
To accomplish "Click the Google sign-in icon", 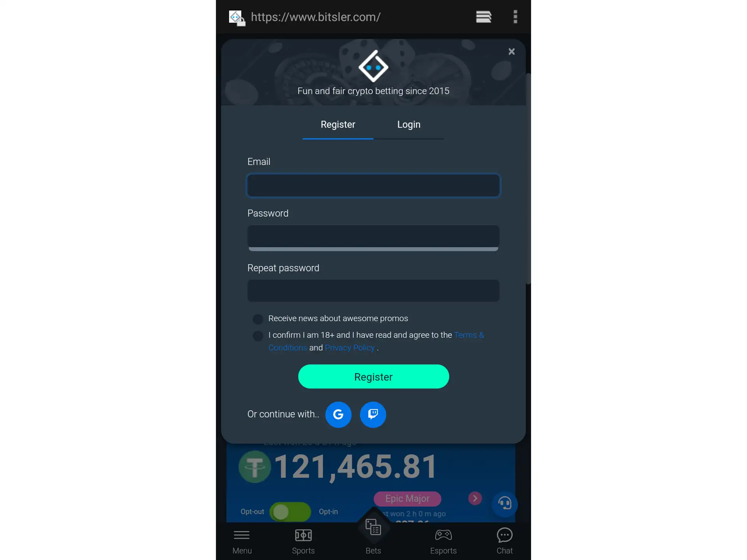I will tap(338, 414).
